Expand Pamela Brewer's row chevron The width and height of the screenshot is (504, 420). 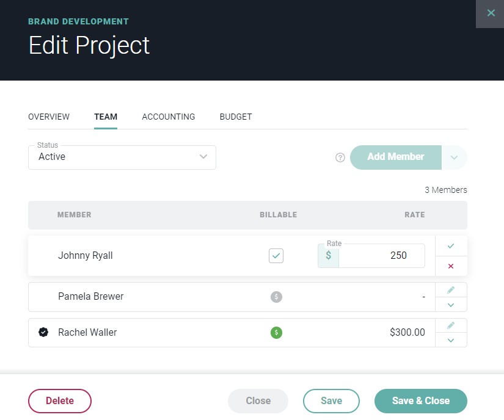[x=451, y=305]
